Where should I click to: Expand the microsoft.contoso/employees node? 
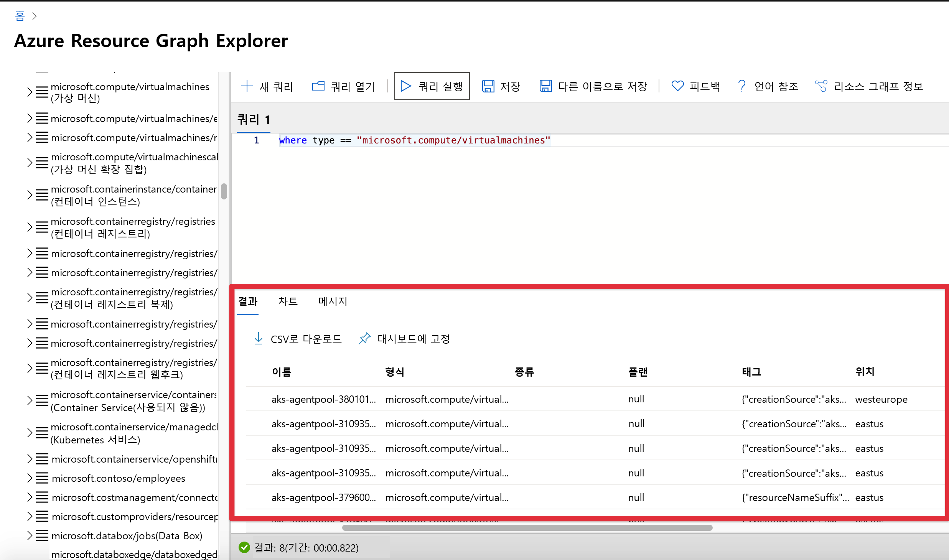[30, 478]
